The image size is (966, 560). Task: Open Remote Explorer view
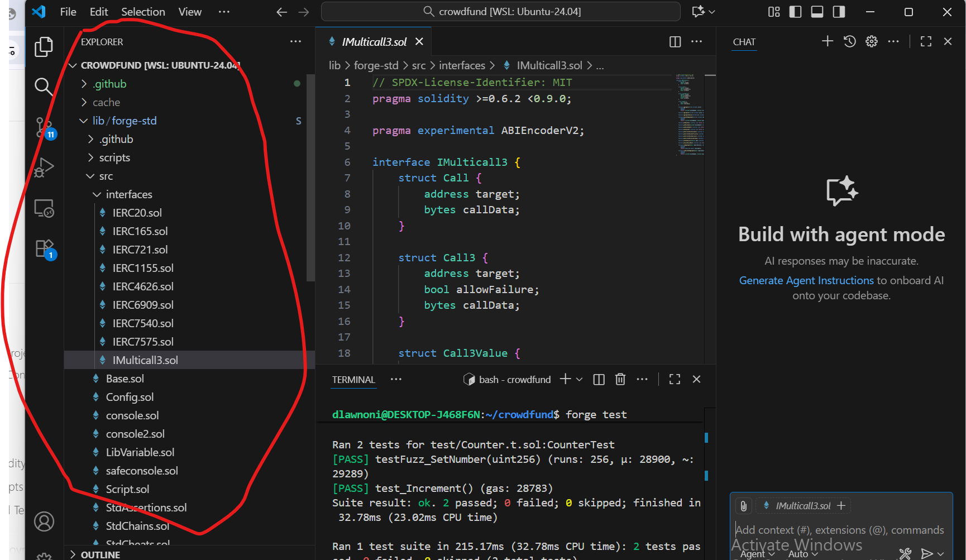44,208
